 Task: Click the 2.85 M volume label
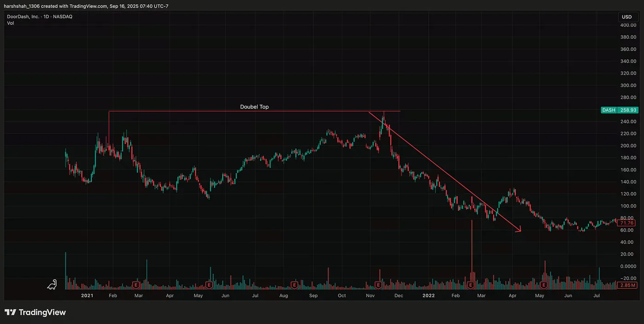click(x=627, y=285)
